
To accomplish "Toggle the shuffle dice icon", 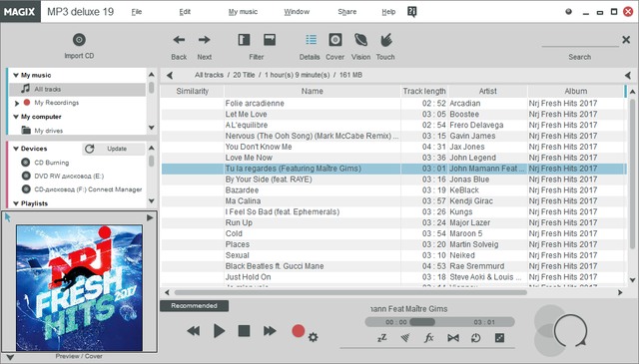I will pyautogui.click(x=499, y=338).
